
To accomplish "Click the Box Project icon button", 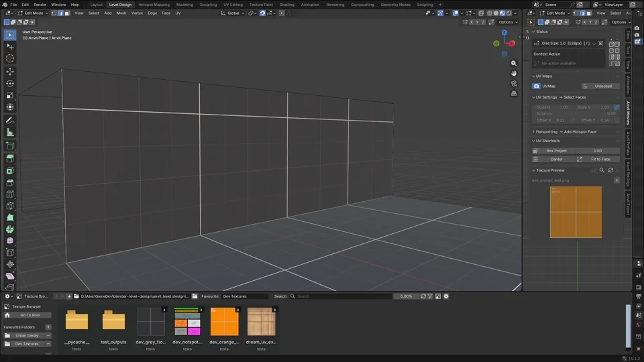I will (x=535, y=151).
